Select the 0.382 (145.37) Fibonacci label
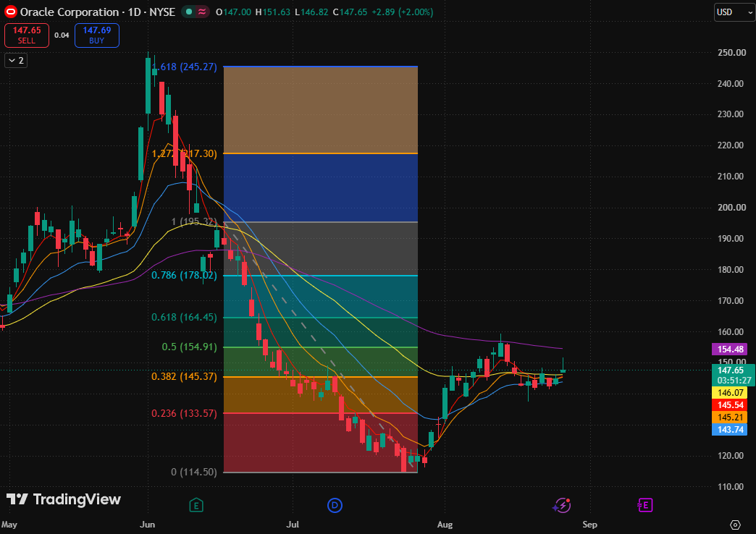Viewport: 756px width, 534px height. tap(184, 376)
